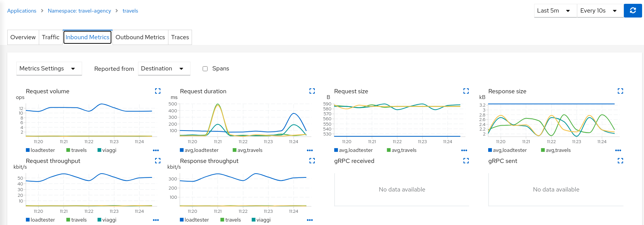Image resolution: width=644 pixels, height=225 pixels.
Task: Show more legend items for Response size
Action: click(x=618, y=150)
